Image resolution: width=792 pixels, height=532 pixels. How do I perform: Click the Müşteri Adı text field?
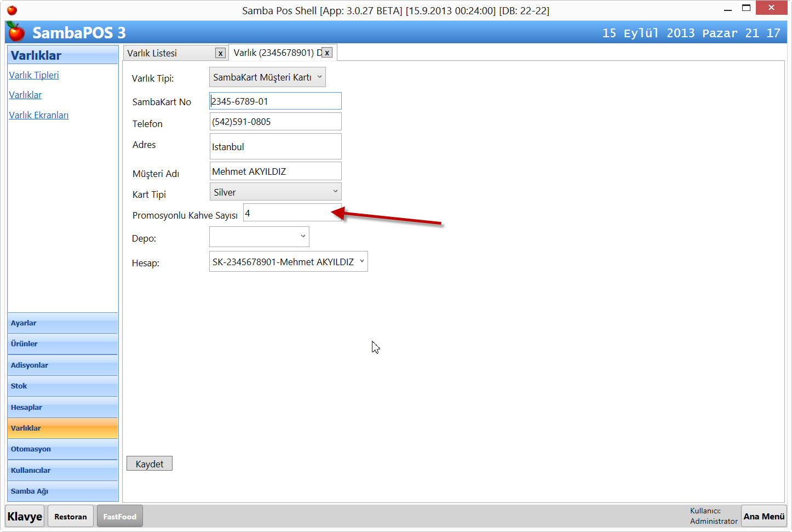coord(275,171)
